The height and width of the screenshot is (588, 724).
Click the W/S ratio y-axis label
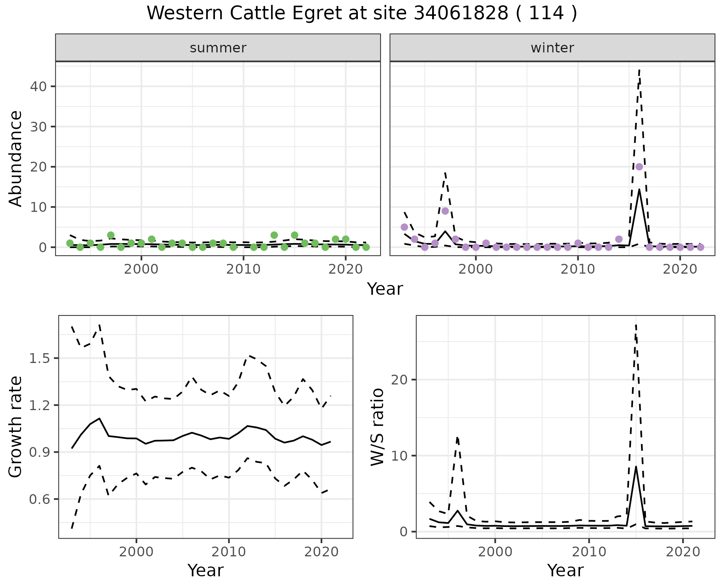click(377, 427)
